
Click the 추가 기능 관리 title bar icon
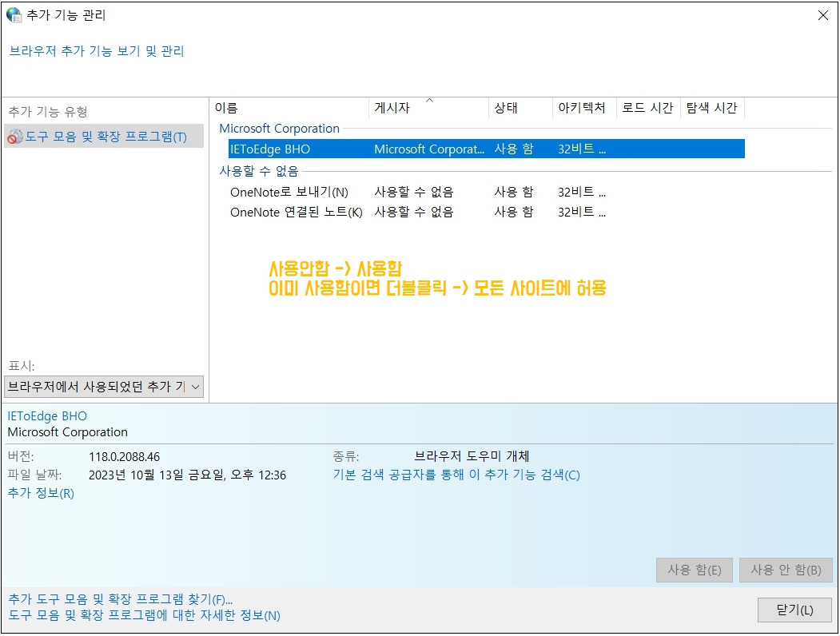click(13, 14)
